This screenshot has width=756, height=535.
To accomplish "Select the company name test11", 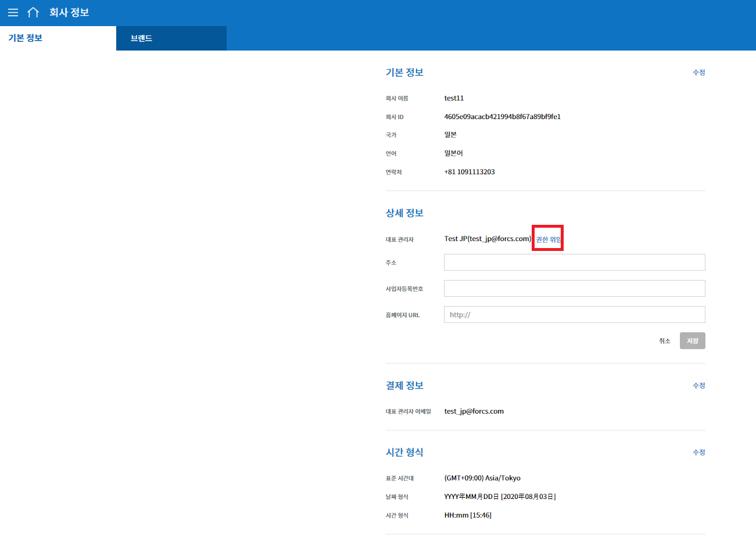I will coord(454,98).
